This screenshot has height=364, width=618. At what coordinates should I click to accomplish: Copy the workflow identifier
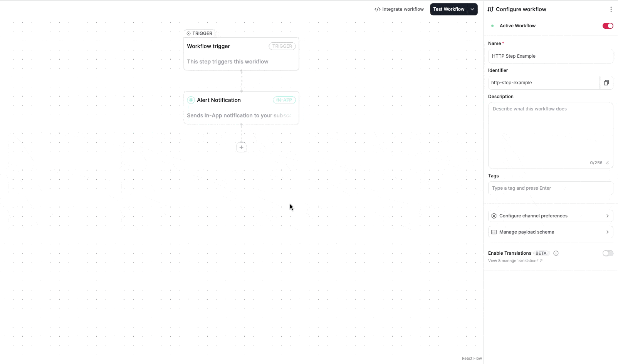pyautogui.click(x=606, y=83)
